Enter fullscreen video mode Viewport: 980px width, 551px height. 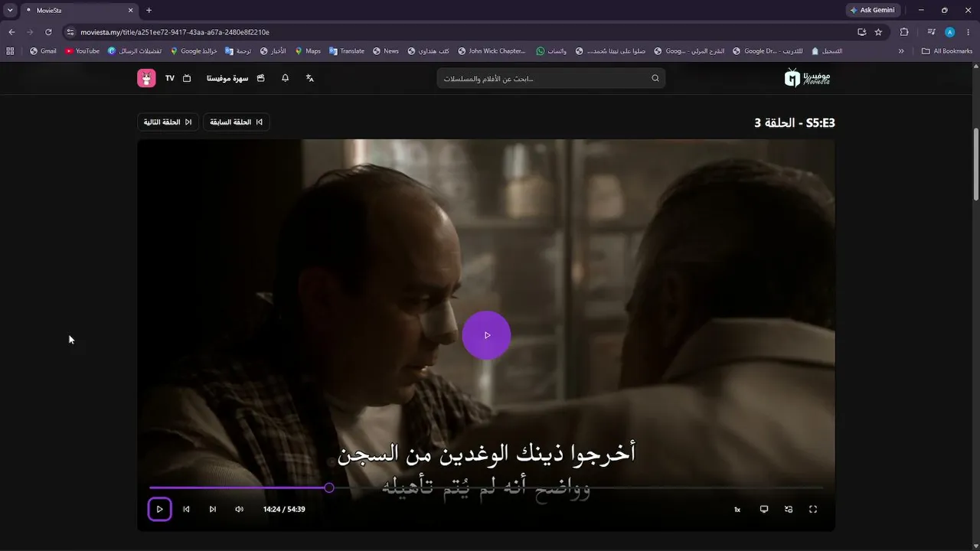coord(813,509)
